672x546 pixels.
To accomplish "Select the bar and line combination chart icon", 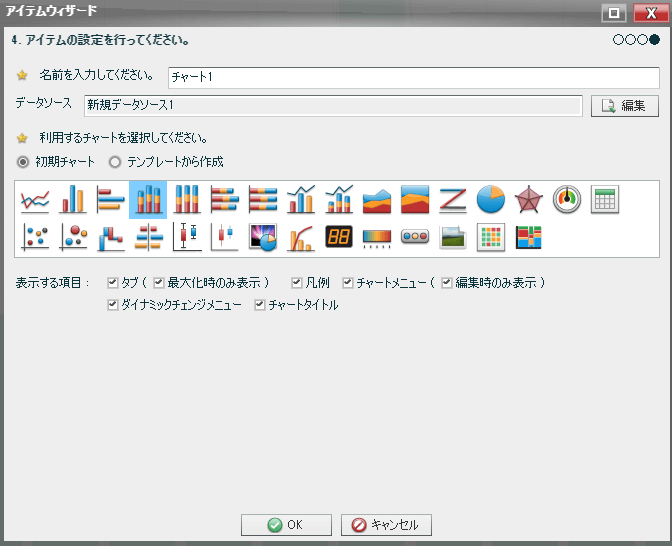I will [301, 200].
